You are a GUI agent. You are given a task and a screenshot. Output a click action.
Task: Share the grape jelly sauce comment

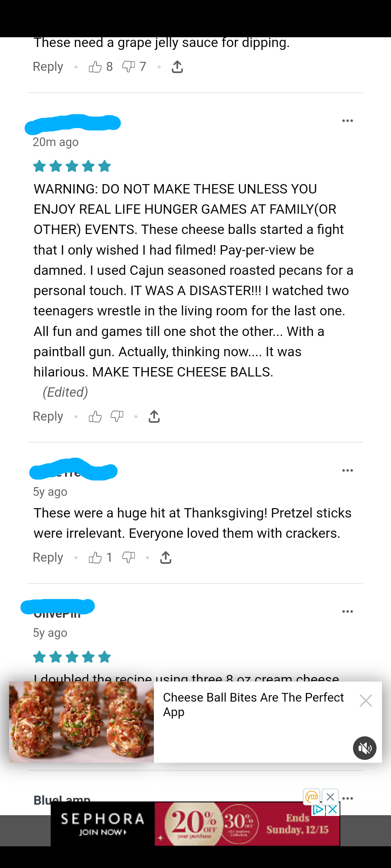(177, 67)
